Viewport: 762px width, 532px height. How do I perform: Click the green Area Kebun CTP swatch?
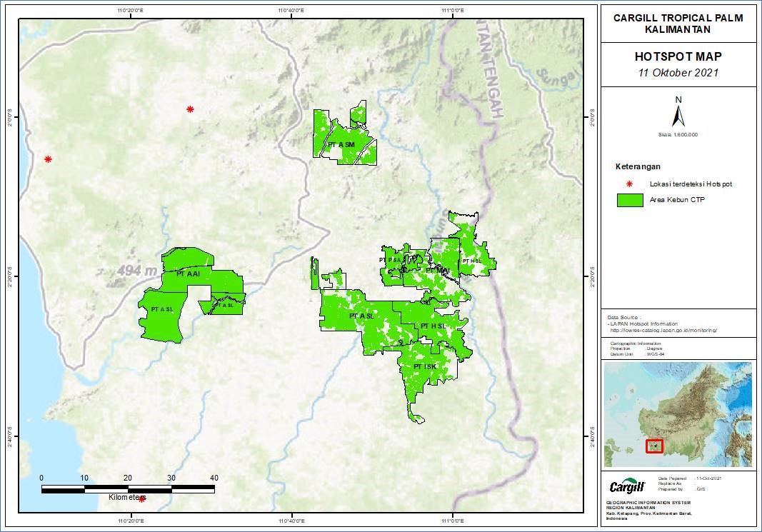coord(630,200)
